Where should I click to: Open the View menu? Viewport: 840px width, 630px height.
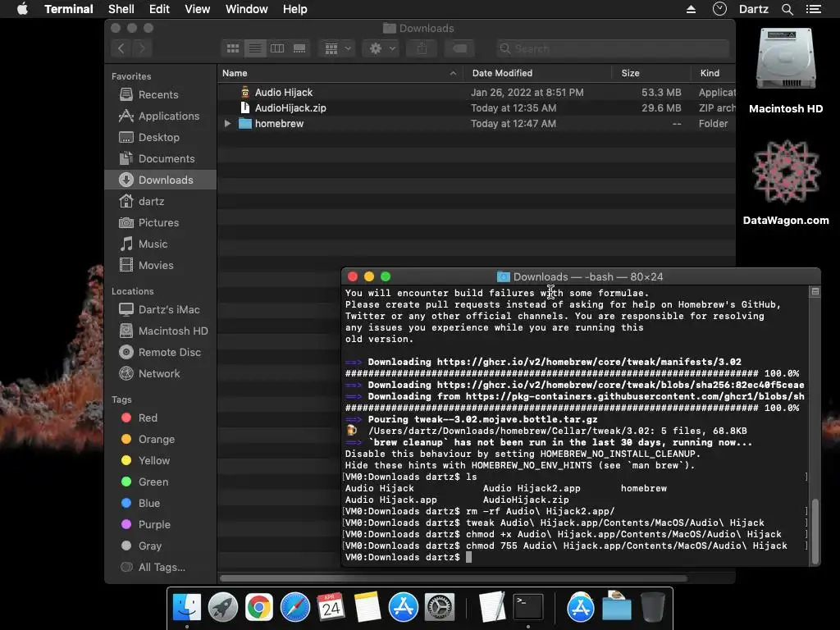(x=197, y=9)
